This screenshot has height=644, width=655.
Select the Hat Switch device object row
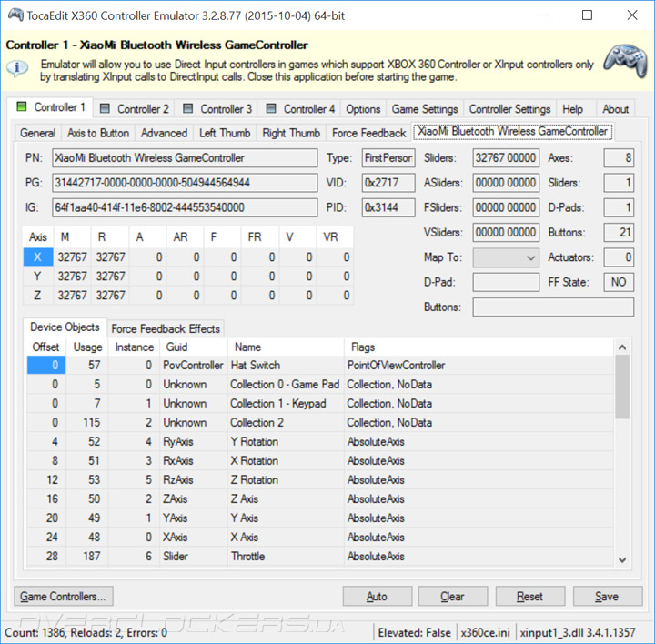[320, 365]
